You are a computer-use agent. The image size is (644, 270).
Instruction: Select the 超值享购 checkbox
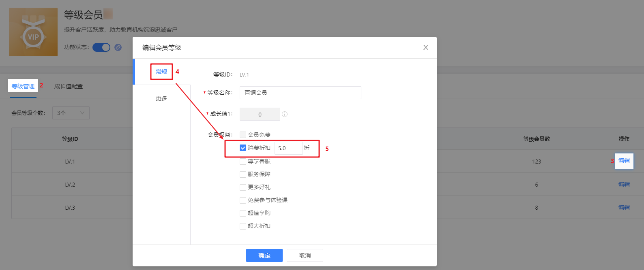click(243, 213)
